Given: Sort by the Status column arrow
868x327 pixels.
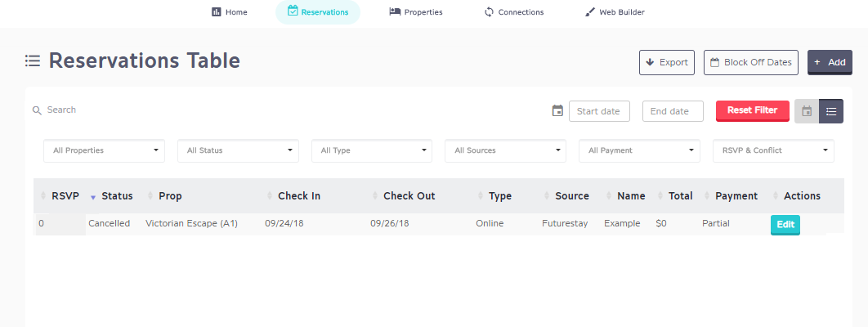Looking at the screenshot, I should point(93,197).
